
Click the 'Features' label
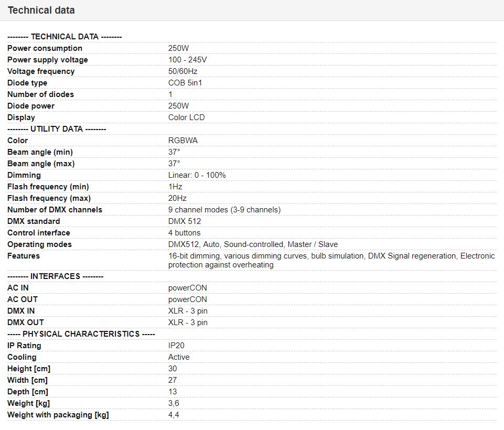(x=24, y=256)
